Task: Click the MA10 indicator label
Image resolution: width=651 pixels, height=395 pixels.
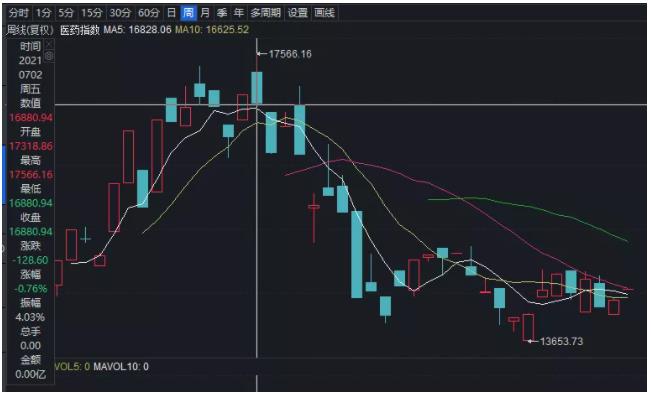Action: point(212,30)
